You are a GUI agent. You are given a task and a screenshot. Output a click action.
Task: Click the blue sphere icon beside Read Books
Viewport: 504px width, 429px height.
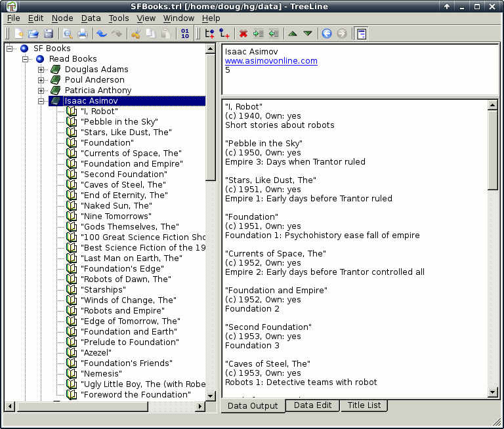(x=40, y=59)
